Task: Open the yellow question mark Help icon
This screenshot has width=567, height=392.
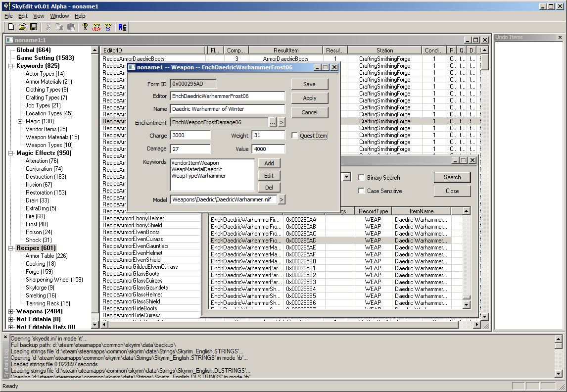Action: pyautogui.click(x=85, y=27)
